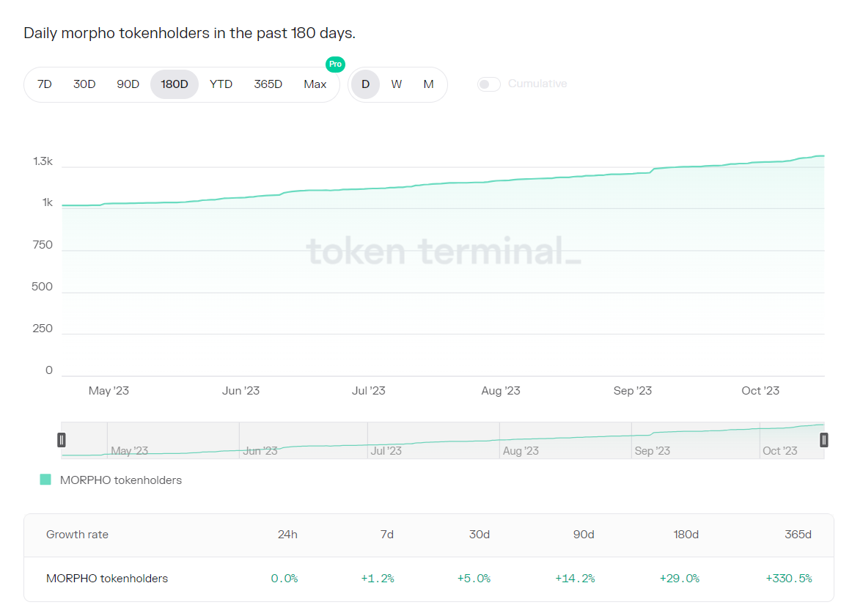Click the 30d column header
Screen dimensions: 852x616
point(480,535)
